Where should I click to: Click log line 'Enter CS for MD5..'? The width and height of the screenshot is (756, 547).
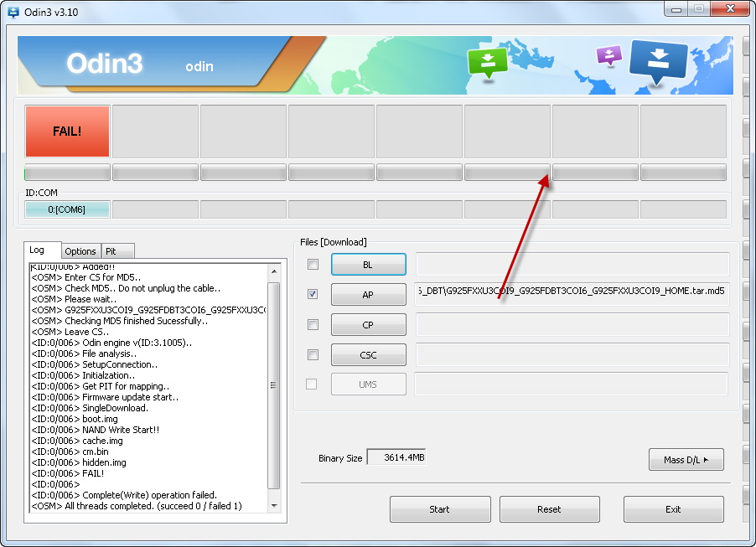[85, 277]
